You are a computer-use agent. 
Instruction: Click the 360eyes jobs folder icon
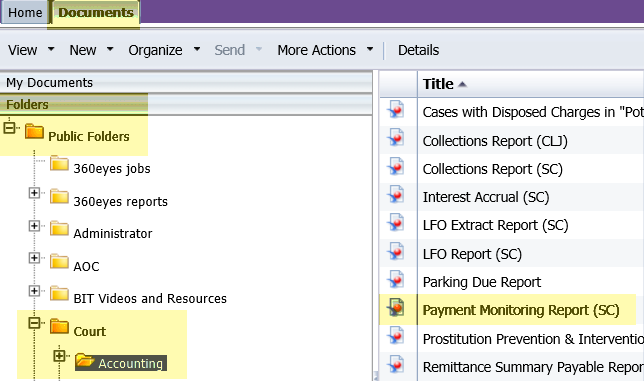click(x=59, y=163)
